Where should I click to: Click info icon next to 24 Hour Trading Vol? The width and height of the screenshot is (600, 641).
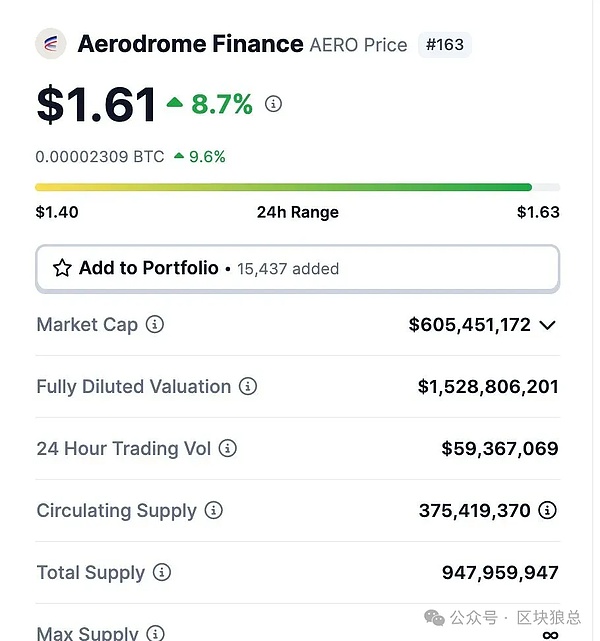click(x=228, y=448)
